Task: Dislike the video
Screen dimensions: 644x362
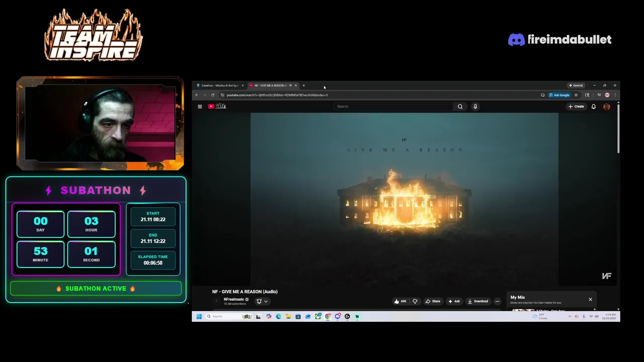Action: [415, 301]
